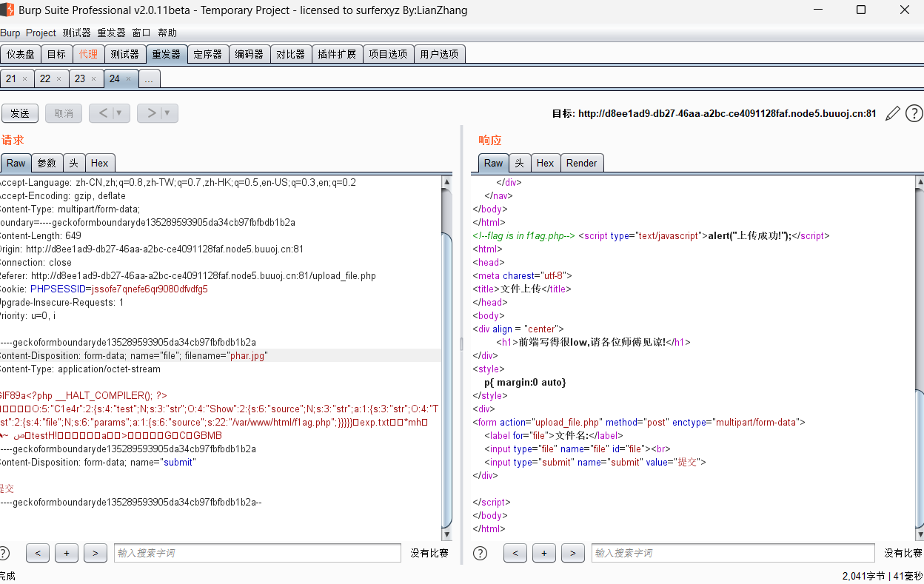
Task: Switch to the 用户选项 tab
Action: [439, 54]
